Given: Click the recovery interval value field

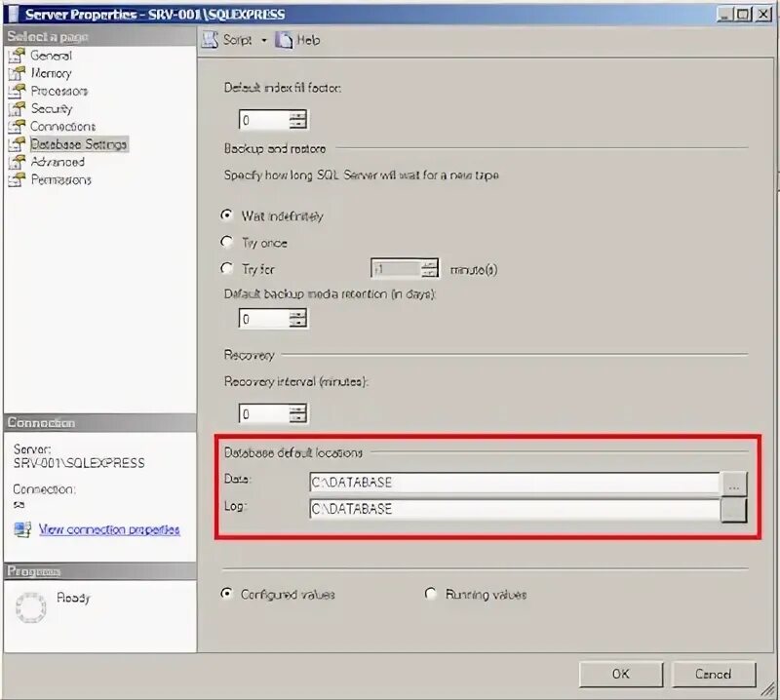Looking at the screenshot, I should pos(264,414).
